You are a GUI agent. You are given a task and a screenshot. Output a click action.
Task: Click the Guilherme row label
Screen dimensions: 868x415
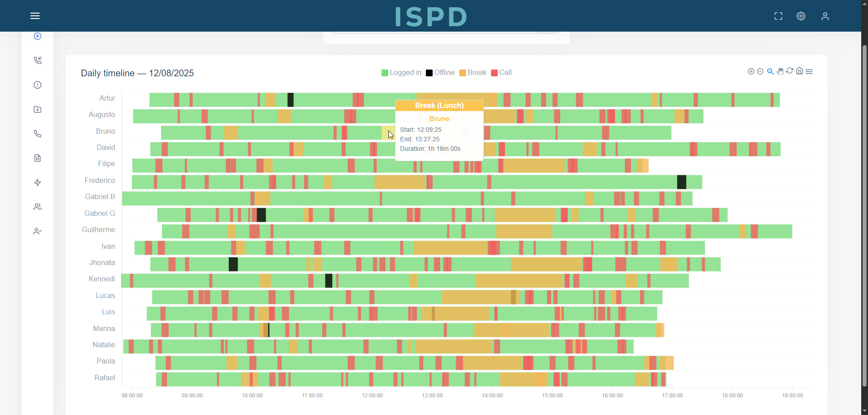pos(99,229)
